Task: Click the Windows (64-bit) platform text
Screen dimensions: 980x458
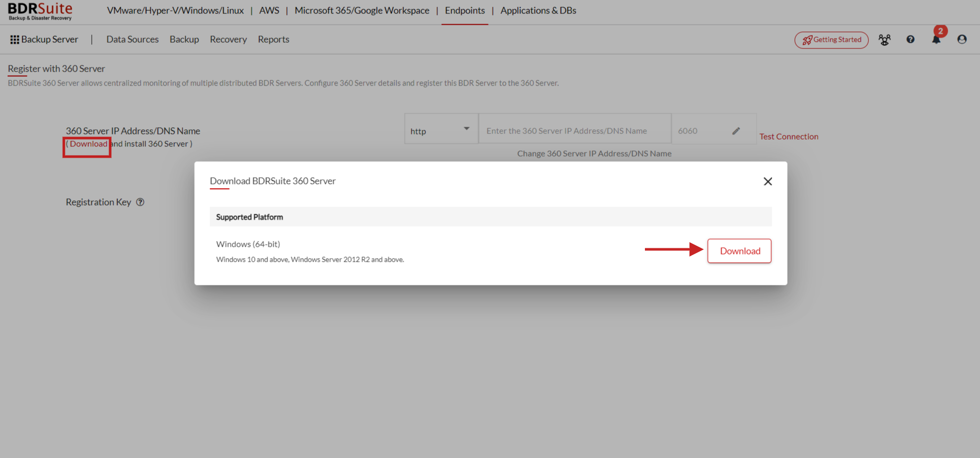Action: click(248, 244)
